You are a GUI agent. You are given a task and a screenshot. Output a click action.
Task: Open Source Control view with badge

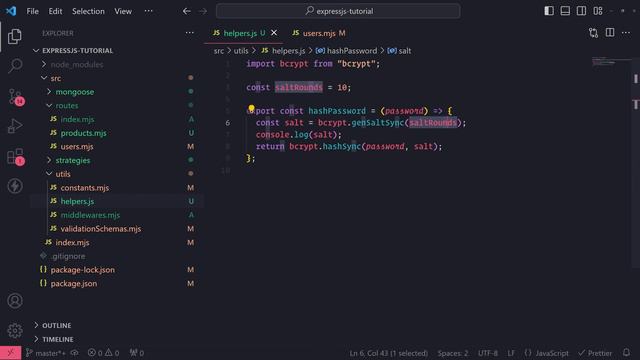pyautogui.click(x=16, y=97)
